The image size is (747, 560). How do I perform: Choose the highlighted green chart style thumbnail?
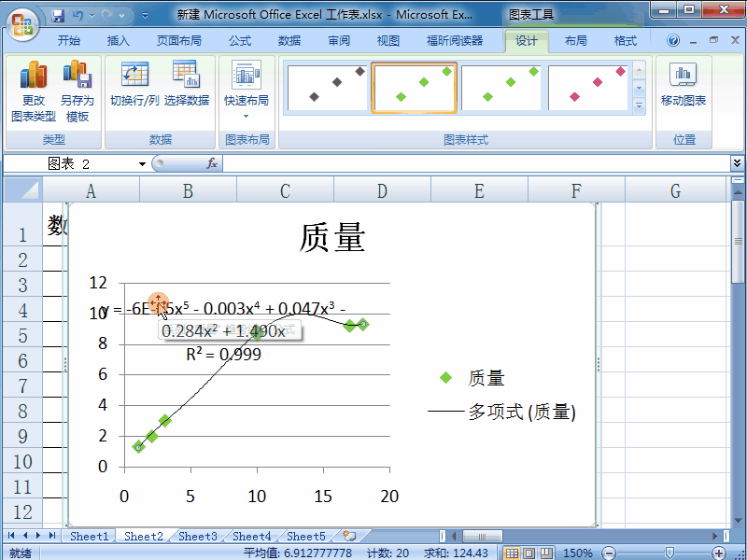(x=414, y=88)
